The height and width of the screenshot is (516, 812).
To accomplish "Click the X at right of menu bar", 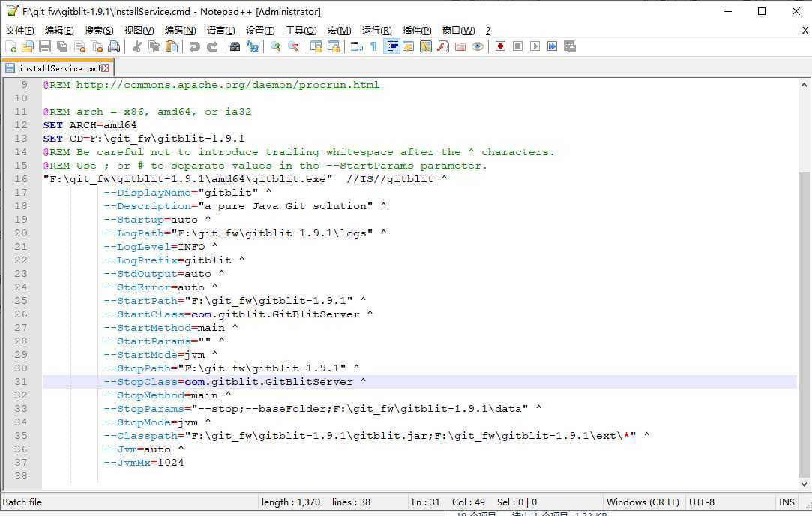I will tap(805, 31).
